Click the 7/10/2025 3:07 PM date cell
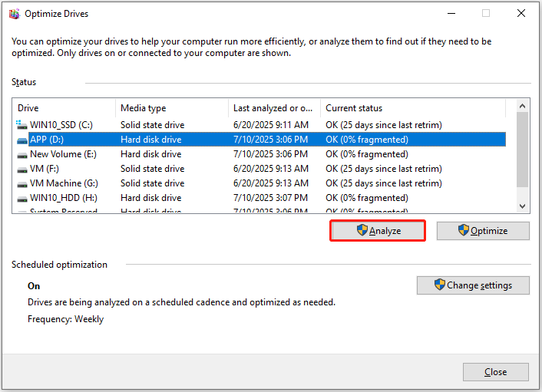 [270, 198]
